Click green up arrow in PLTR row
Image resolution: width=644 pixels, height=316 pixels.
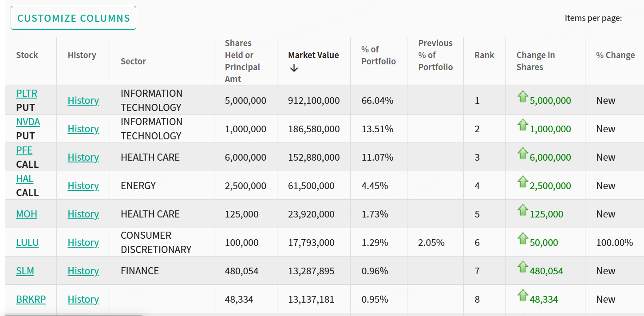523,96
